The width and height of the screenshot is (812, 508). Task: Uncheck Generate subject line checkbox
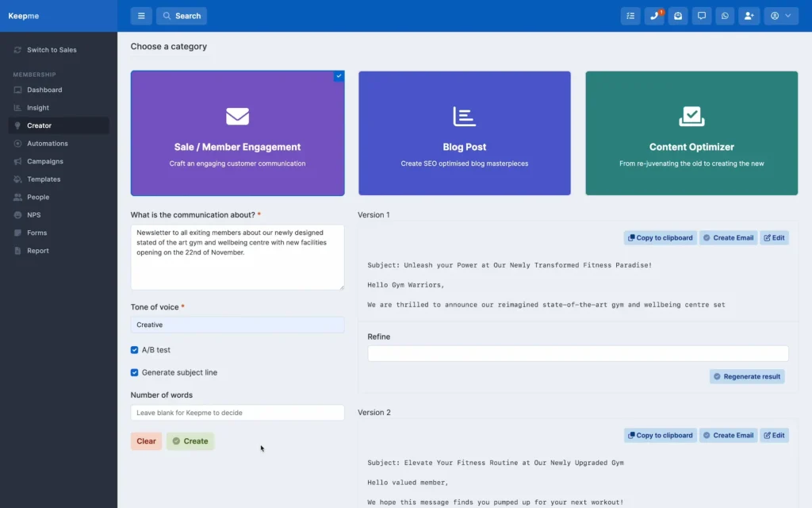(x=135, y=373)
